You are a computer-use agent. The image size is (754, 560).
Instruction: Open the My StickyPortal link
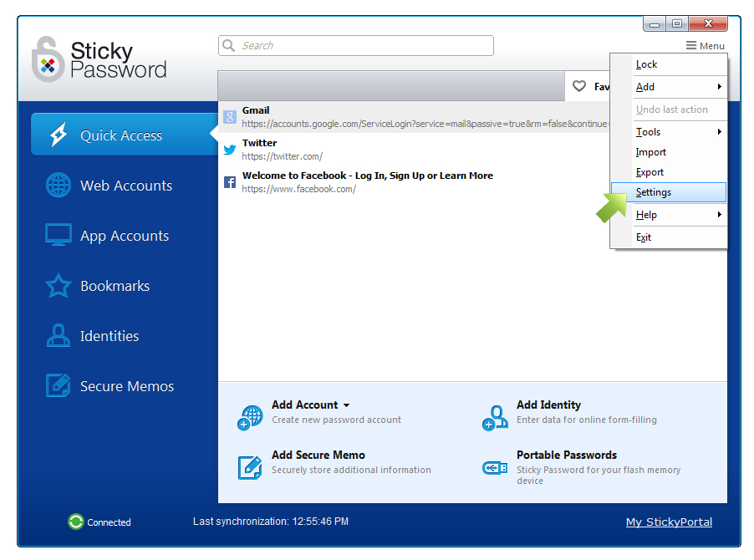[669, 522]
